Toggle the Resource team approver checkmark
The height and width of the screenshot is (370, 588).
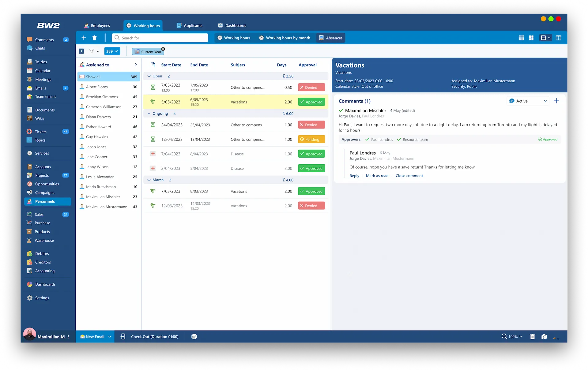(399, 140)
